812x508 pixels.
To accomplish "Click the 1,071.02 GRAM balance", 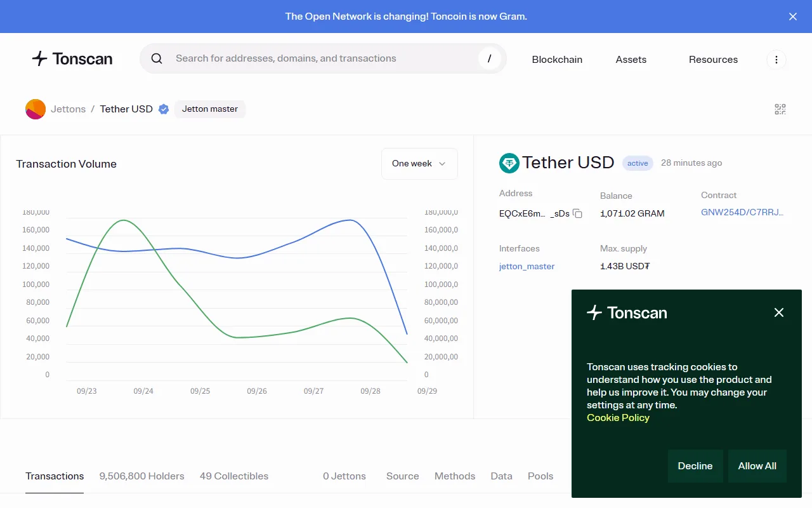I will pyautogui.click(x=632, y=213).
